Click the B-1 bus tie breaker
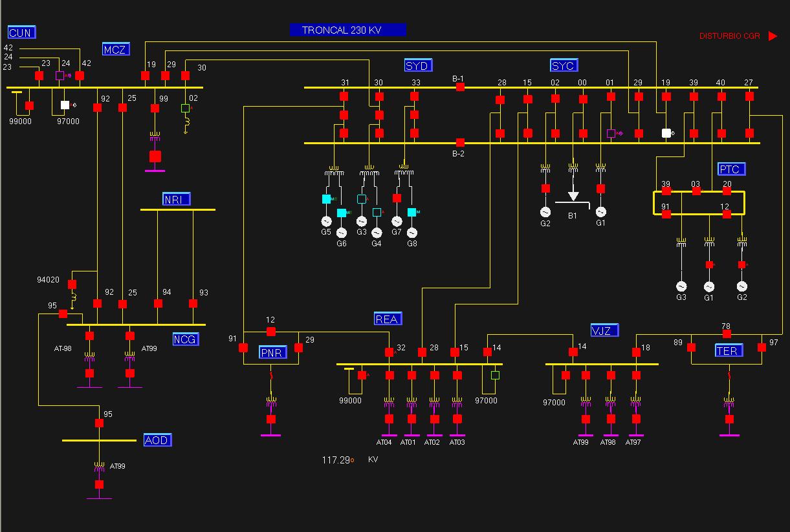This screenshot has width=790, height=532. pos(460,87)
